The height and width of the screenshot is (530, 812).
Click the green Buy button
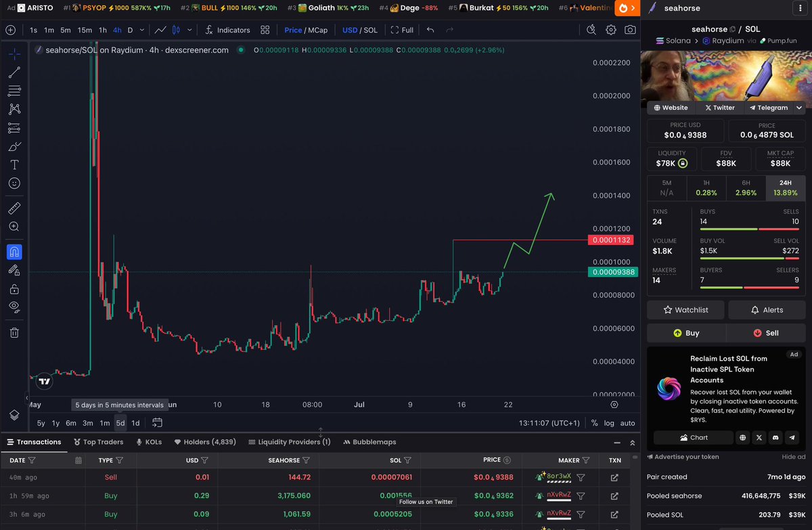point(686,333)
